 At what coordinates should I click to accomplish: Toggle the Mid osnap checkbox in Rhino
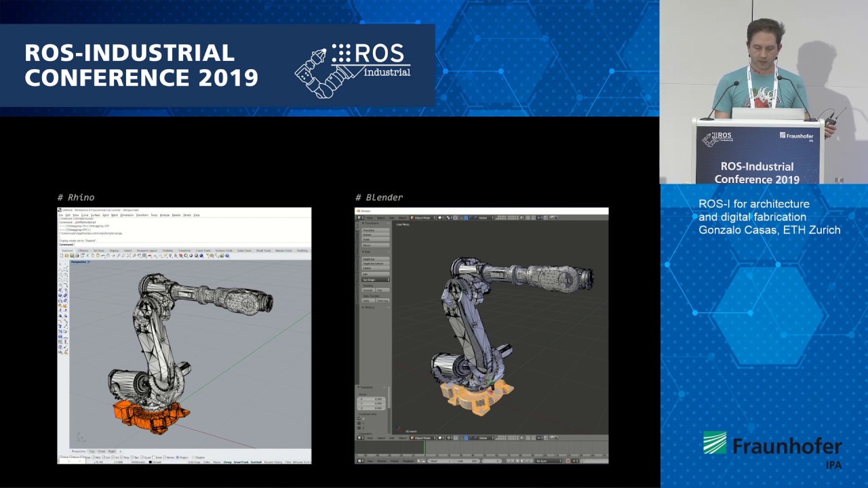(x=93, y=457)
